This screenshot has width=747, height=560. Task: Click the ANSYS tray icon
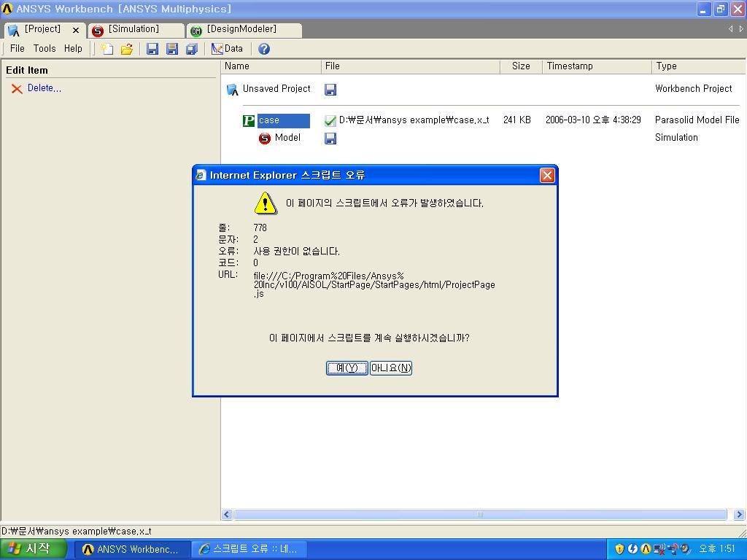point(646,549)
